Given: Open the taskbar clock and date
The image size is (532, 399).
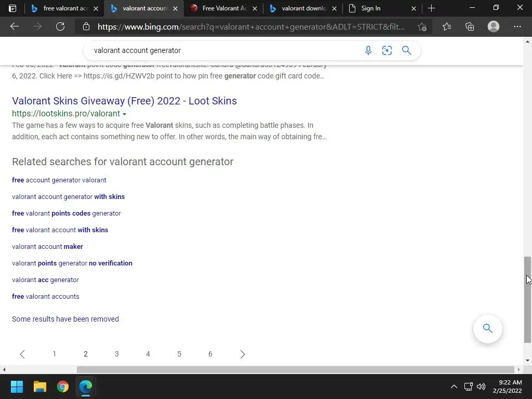Looking at the screenshot, I should point(508,387).
